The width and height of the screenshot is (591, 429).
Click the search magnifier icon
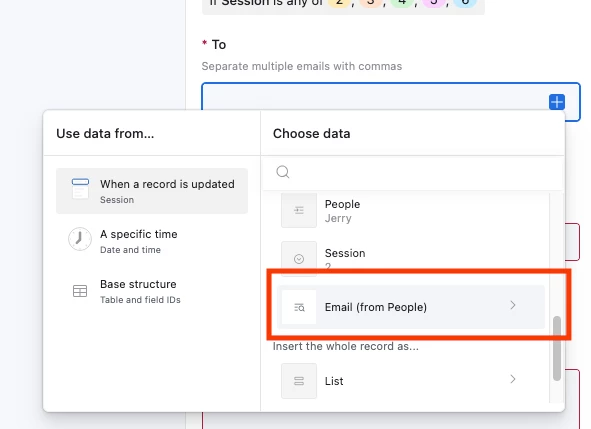coord(283,172)
